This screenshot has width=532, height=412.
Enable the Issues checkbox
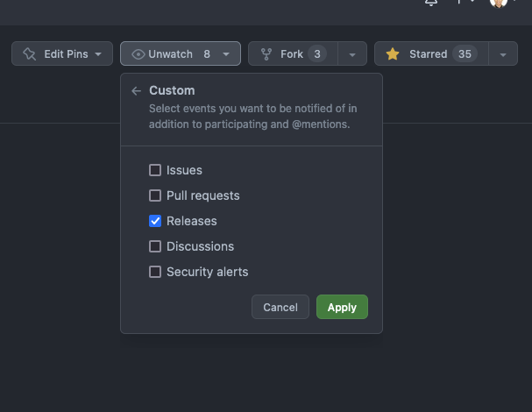155,170
